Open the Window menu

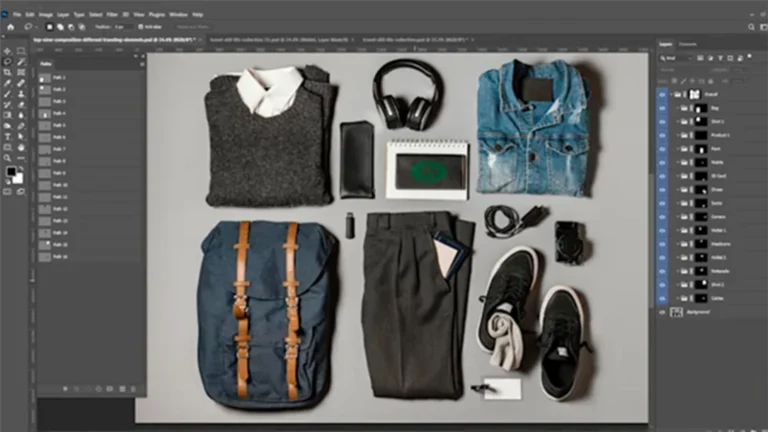pos(178,15)
